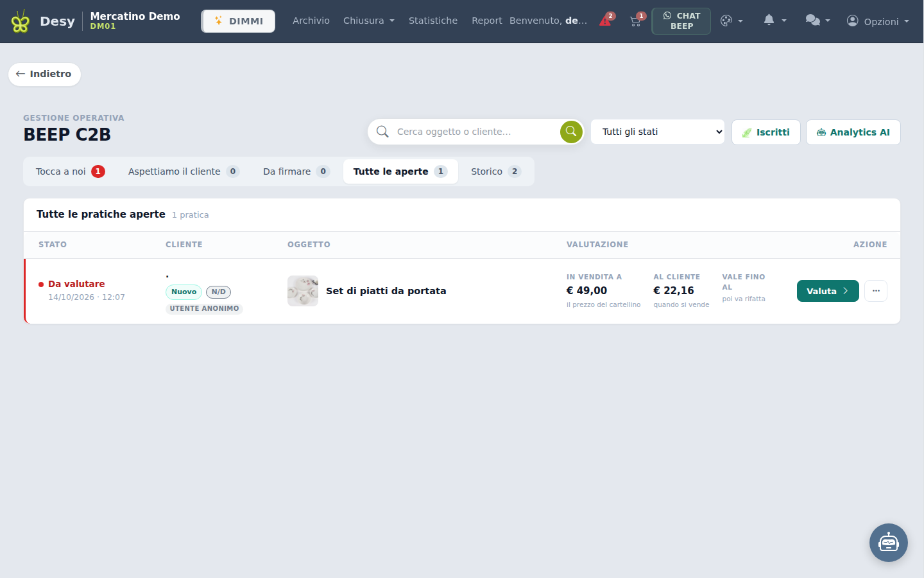This screenshot has width=924, height=578.
Task: Open the chat bubbles messages menu
Action: [817, 21]
